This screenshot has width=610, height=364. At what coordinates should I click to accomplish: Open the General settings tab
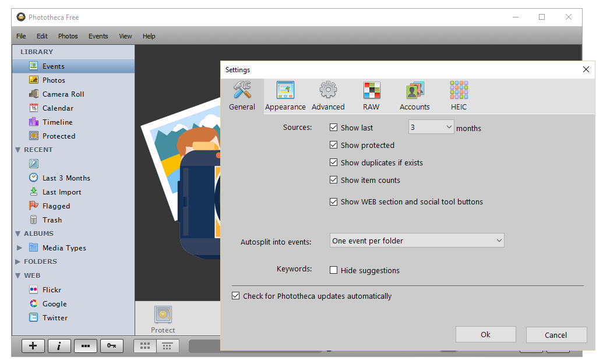coord(242,96)
